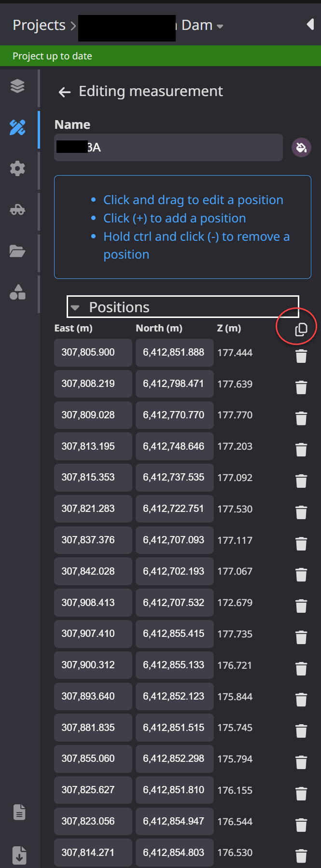
Task: Edit North value 6,412,851.888
Action: click(174, 352)
